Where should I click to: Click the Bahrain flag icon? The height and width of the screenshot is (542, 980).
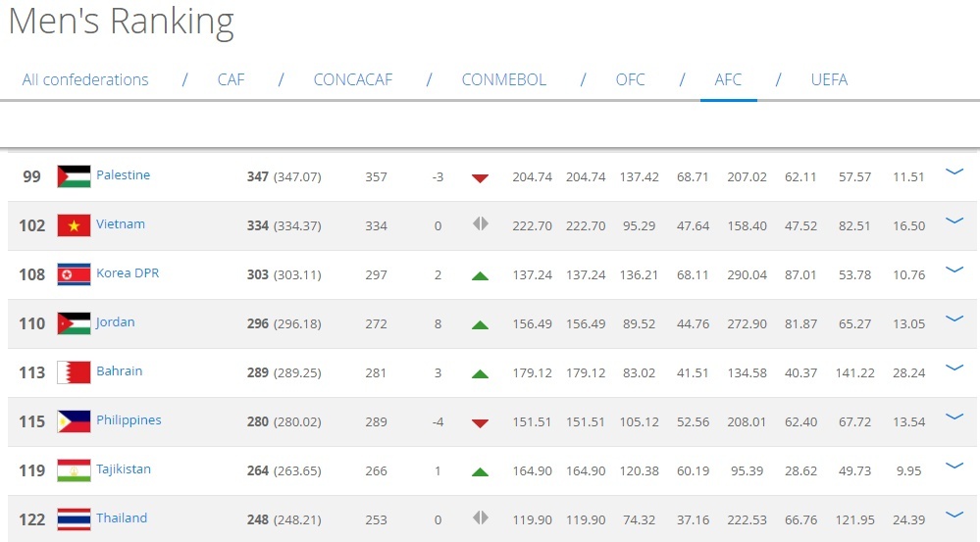point(74,372)
